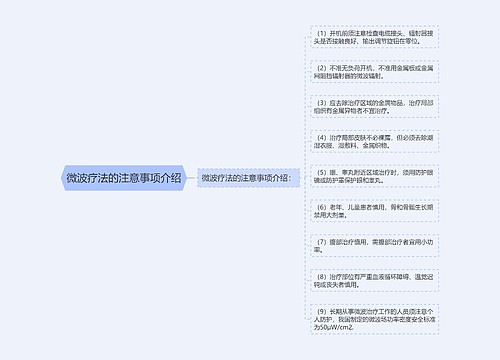Select note (8) about blood circulation disorders

(x=375, y=281)
